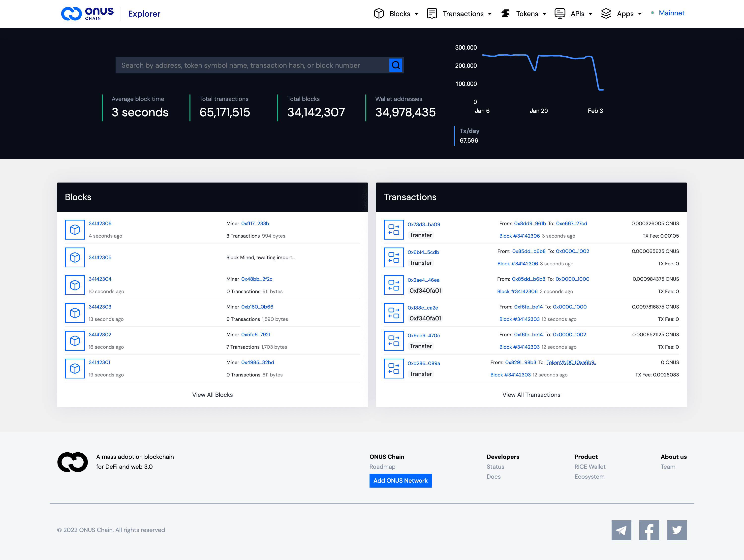
Task: Click the address search input field
Action: point(252,65)
